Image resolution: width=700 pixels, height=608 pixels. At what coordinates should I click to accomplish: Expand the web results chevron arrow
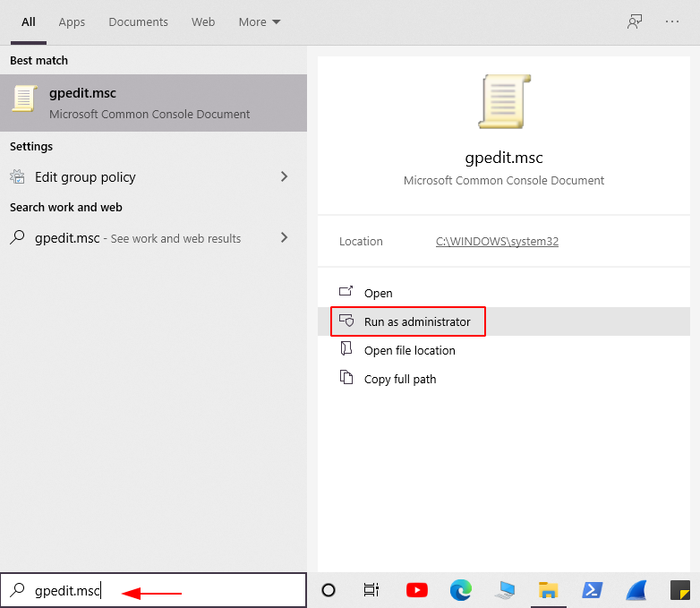[x=284, y=237]
